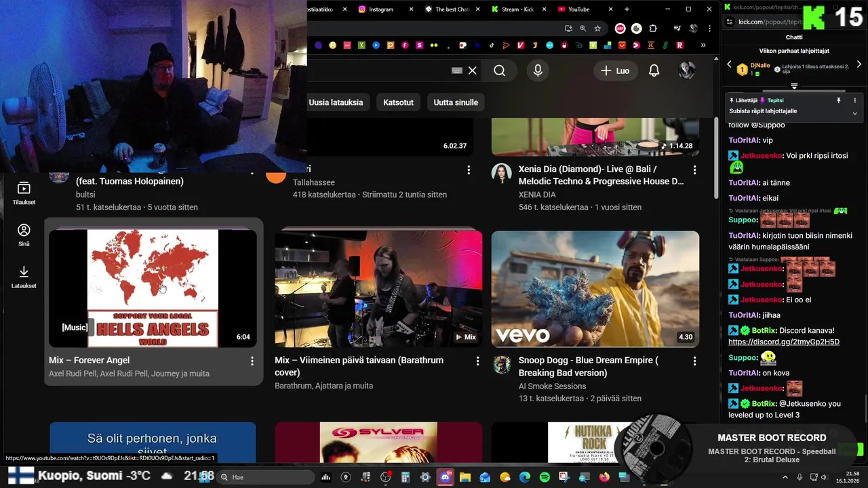The width and height of the screenshot is (868, 488).
Task: Switch to the YouTube browser tab
Action: point(584,9)
